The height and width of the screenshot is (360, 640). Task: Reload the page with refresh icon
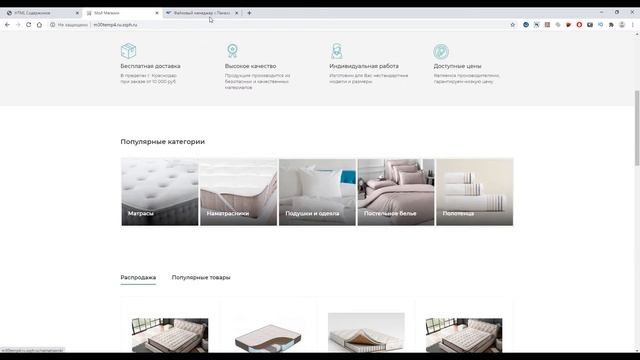(x=29, y=25)
